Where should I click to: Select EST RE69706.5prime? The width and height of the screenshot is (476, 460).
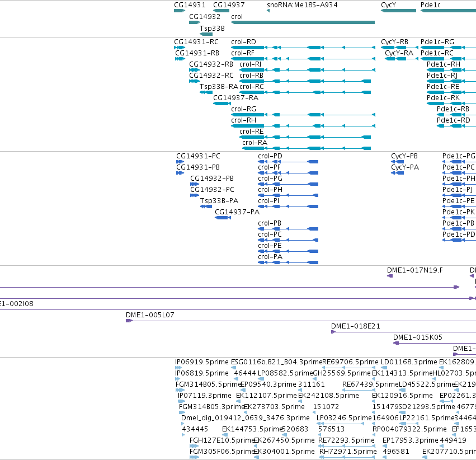click(x=350, y=362)
